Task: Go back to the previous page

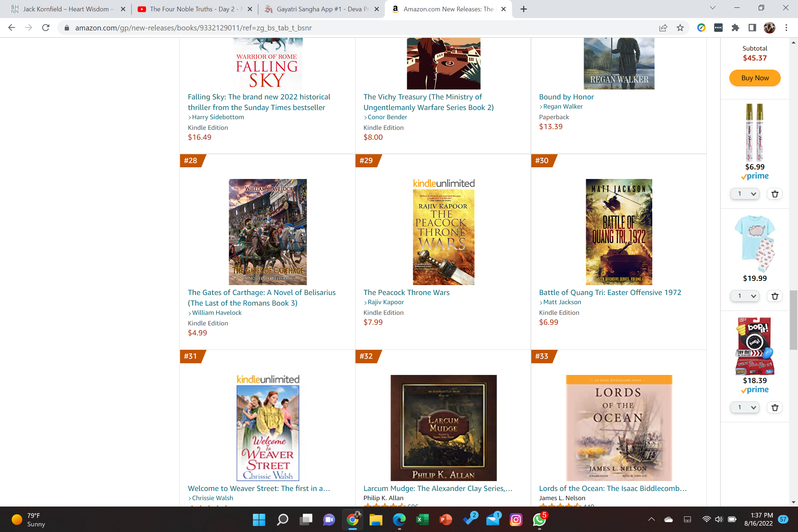Action: [12, 28]
